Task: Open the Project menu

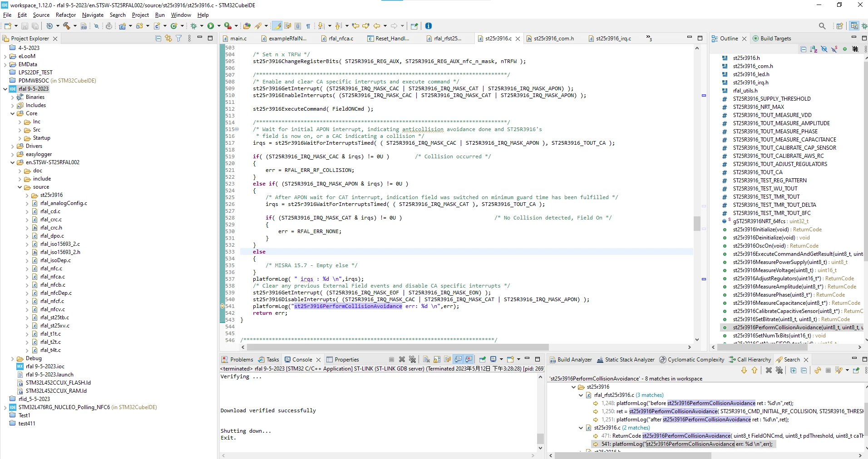Action: coord(140,15)
